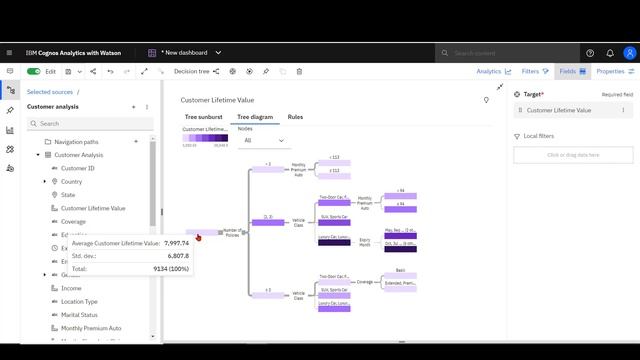Toggle the Fields panel
The image size is (640, 360).
pyautogui.click(x=573, y=71)
